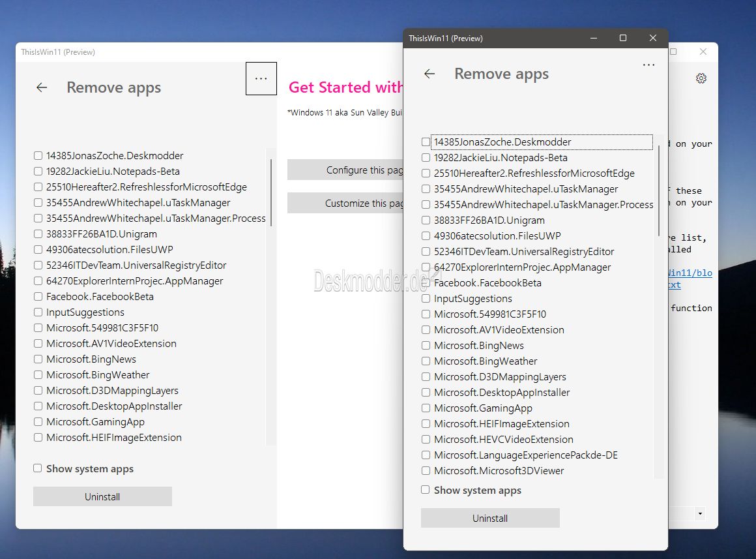Image resolution: width=756 pixels, height=559 pixels.
Task: Select Microsoft.D3DMappingLayers in the back window
Action: pos(38,390)
